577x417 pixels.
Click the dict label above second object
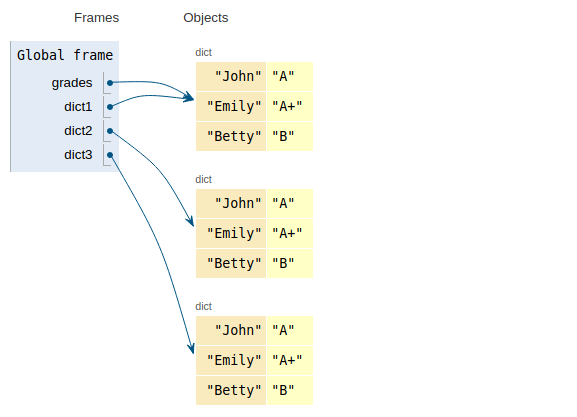pyautogui.click(x=203, y=179)
